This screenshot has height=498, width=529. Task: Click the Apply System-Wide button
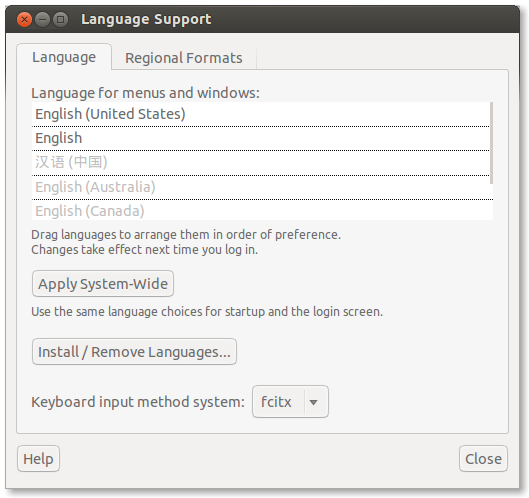click(103, 284)
